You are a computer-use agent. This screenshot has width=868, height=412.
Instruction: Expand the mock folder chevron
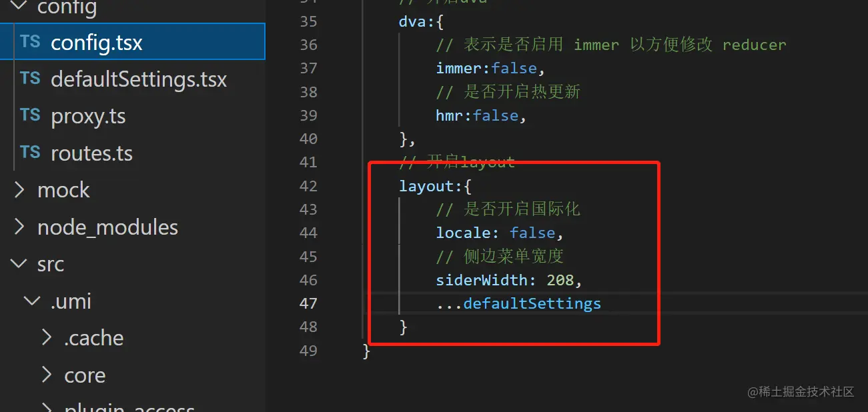pos(19,191)
